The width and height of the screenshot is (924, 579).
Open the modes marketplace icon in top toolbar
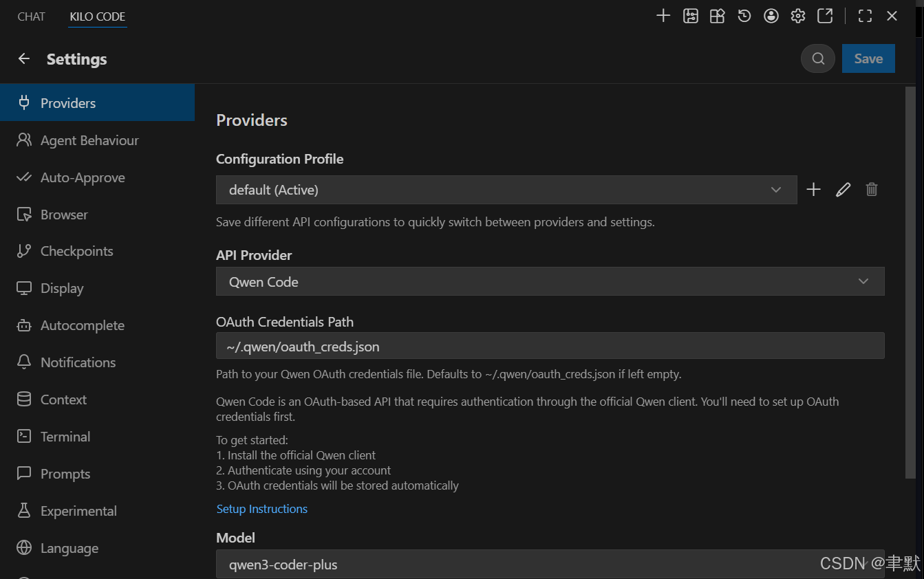coord(717,16)
